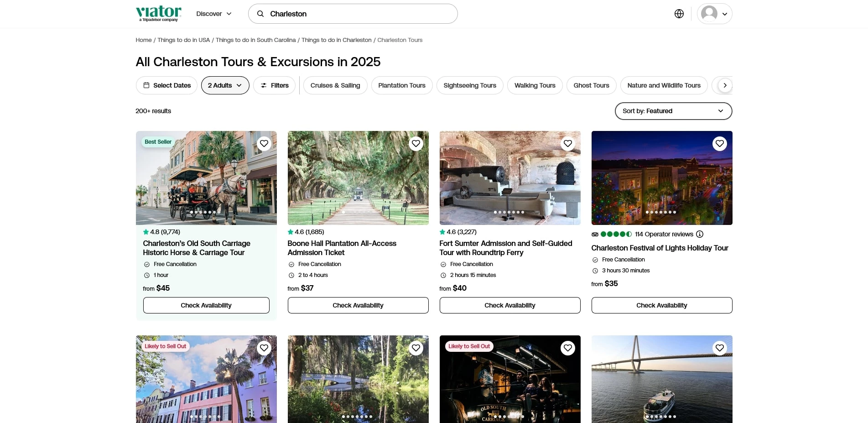Click the search magnifier icon
Screen dimensions: 868x423
pos(260,14)
